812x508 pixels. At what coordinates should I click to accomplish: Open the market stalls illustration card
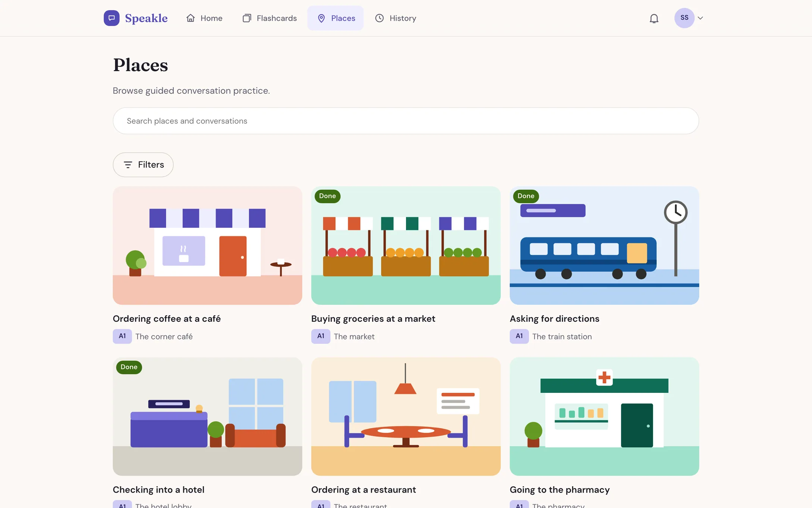click(406, 245)
